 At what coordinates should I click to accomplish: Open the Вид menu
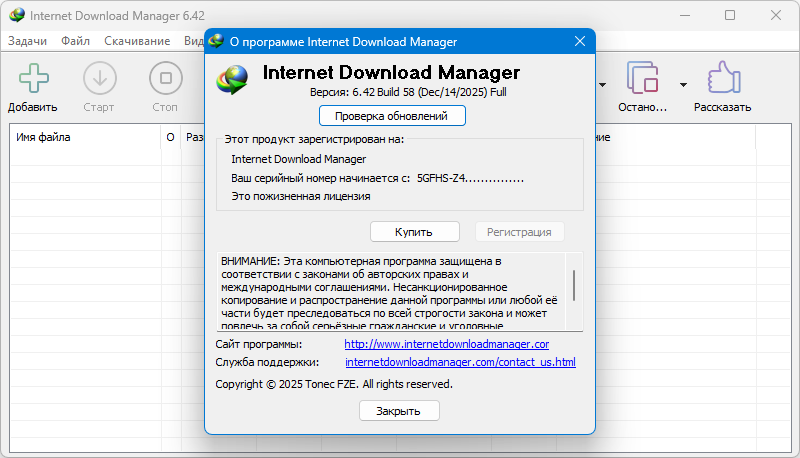[x=194, y=41]
